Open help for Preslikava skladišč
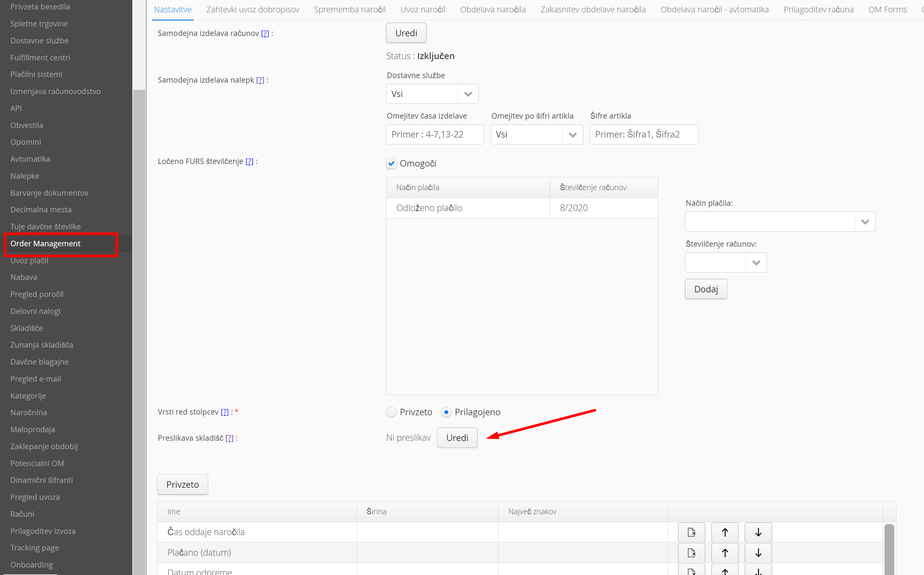 pyautogui.click(x=229, y=438)
